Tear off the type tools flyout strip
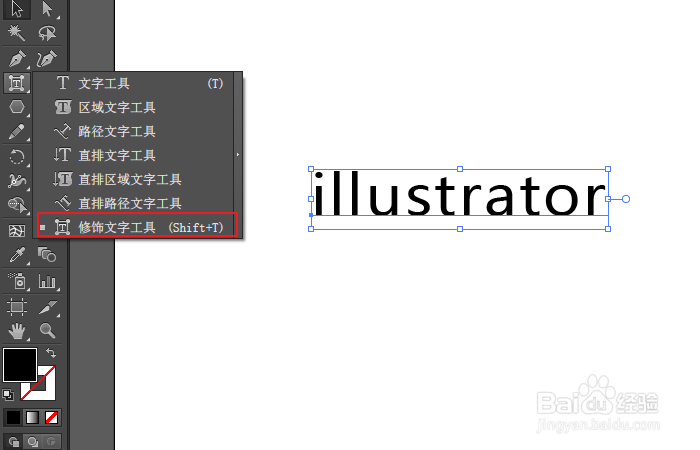 point(238,154)
